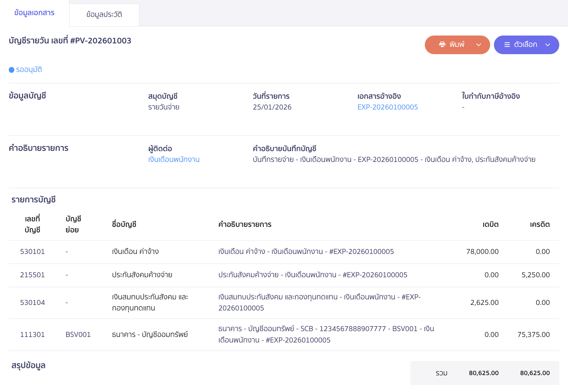Click account number 215501
568x392 pixels.
(x=32, y=275)
